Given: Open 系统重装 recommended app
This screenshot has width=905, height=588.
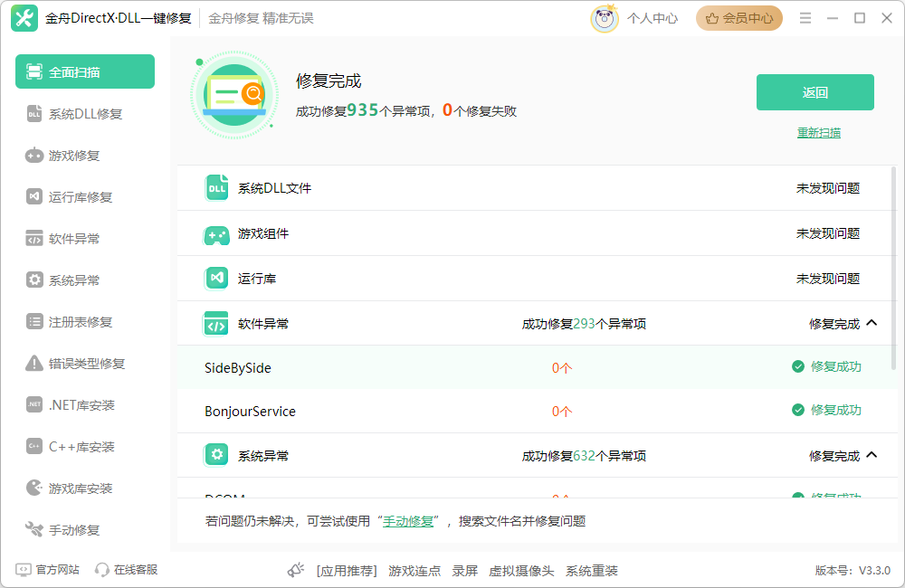Looking at the screenshot, I should [x=592, y=571].
